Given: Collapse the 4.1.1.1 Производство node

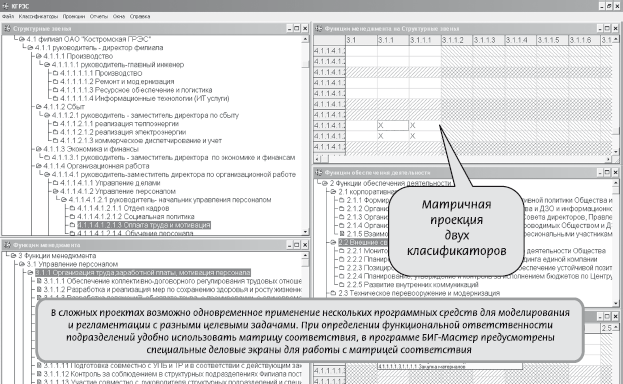Looking at the screenshot, I should 39,56.
